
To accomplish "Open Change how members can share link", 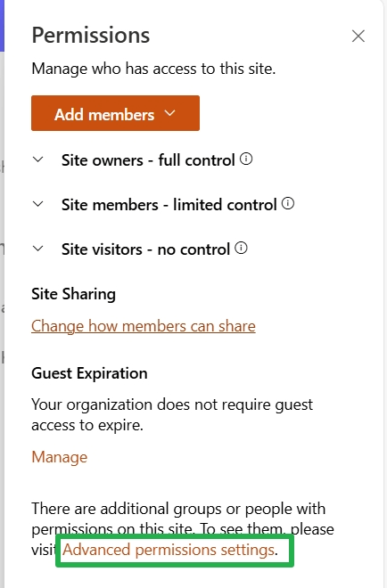I will 144,326.
